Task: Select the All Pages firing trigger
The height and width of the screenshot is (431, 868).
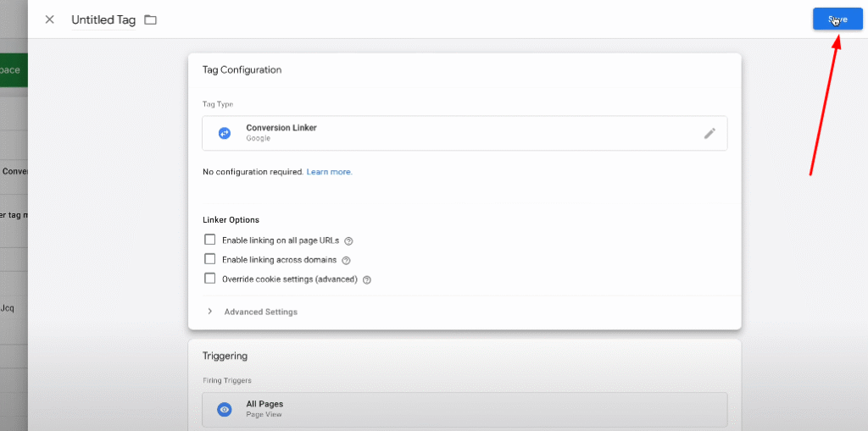Action: pyautogui.click(x=465, y=410)
